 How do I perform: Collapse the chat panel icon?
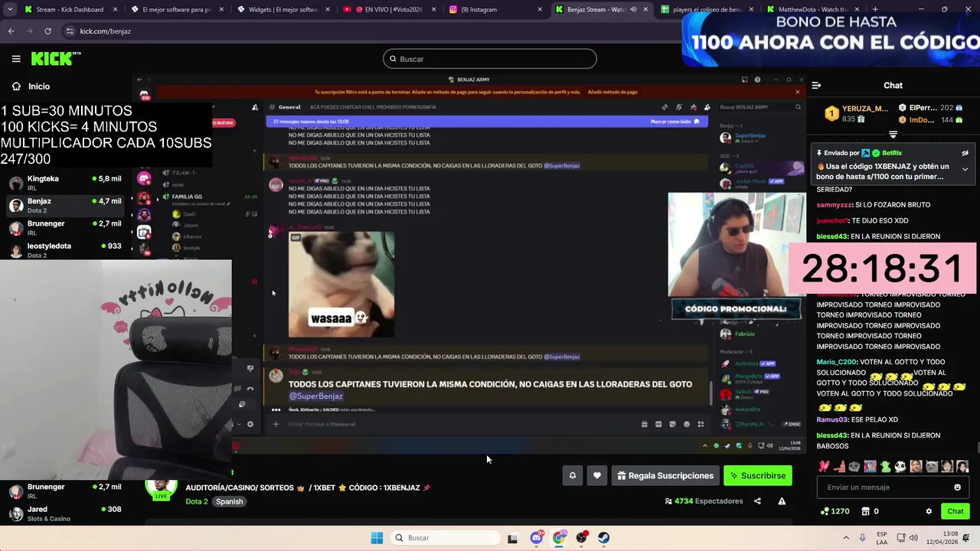[x=816, y=86]
